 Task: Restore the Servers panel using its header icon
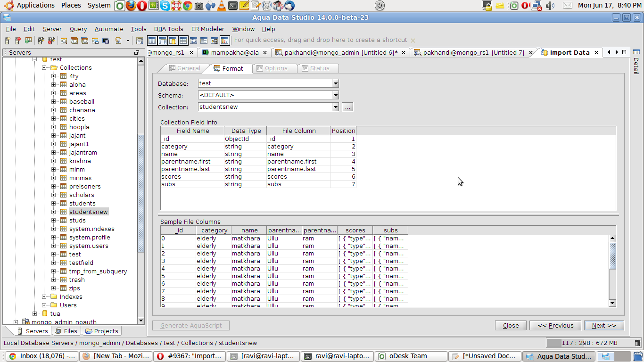137,52
